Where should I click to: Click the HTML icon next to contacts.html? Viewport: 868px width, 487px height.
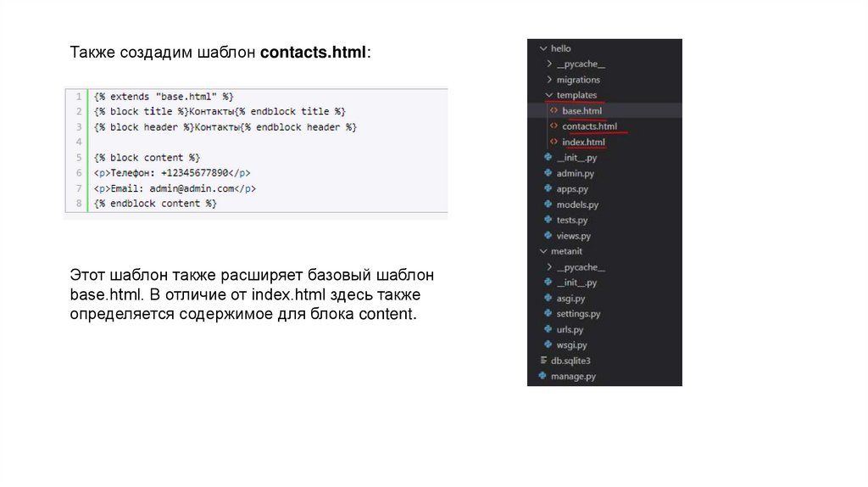(x=554, y=126)
